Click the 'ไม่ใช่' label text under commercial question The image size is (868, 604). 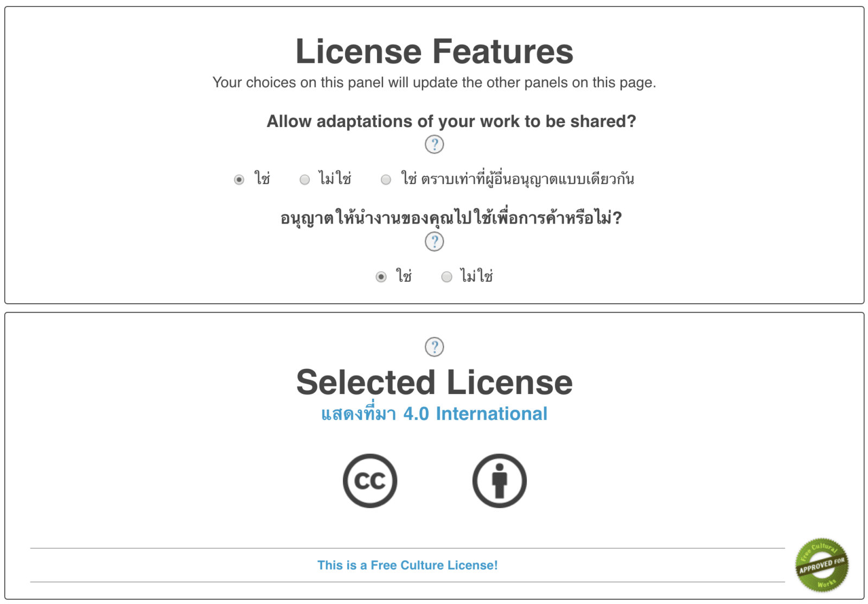coord(476,277)
